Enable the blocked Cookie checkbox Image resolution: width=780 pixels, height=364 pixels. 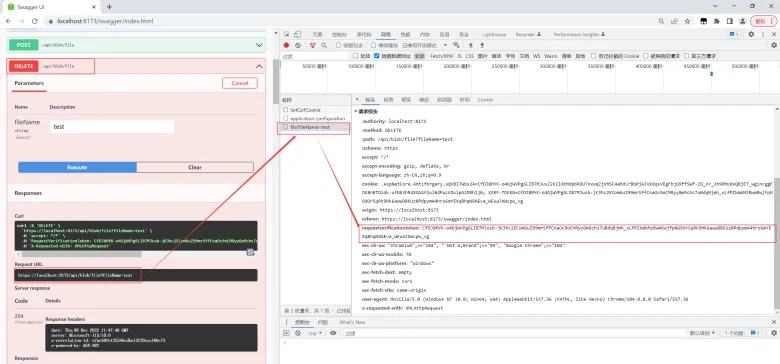coord(594,56)
